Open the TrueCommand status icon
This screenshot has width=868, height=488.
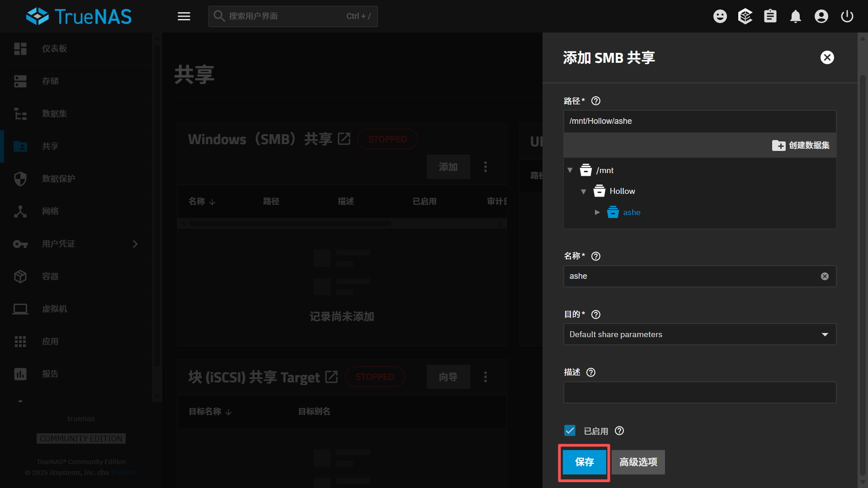pyautogui.click(x=745, y=16)
